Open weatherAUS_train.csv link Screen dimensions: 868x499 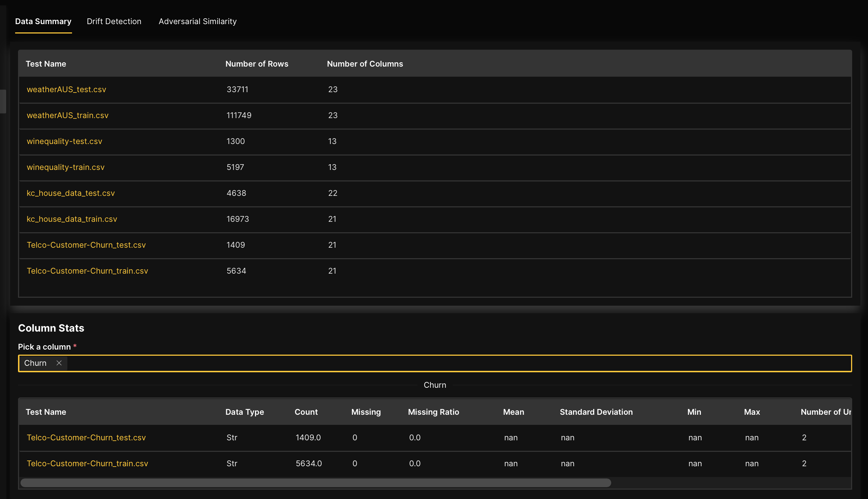coord(67,115)
